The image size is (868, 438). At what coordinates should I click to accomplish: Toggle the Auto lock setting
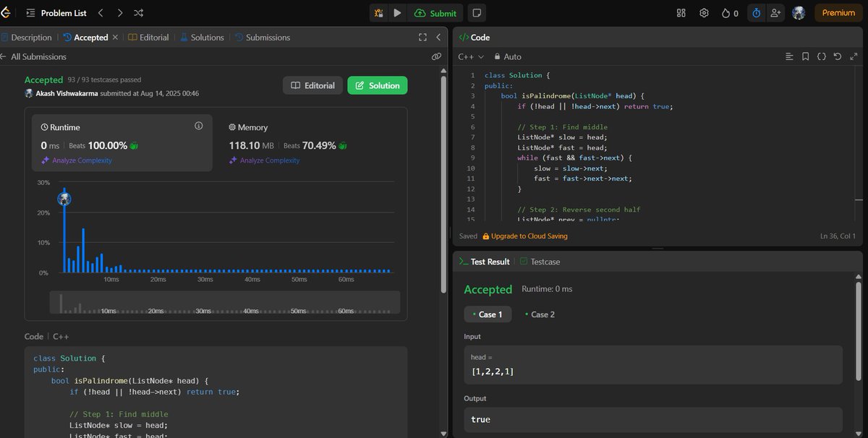pos(508,56)
